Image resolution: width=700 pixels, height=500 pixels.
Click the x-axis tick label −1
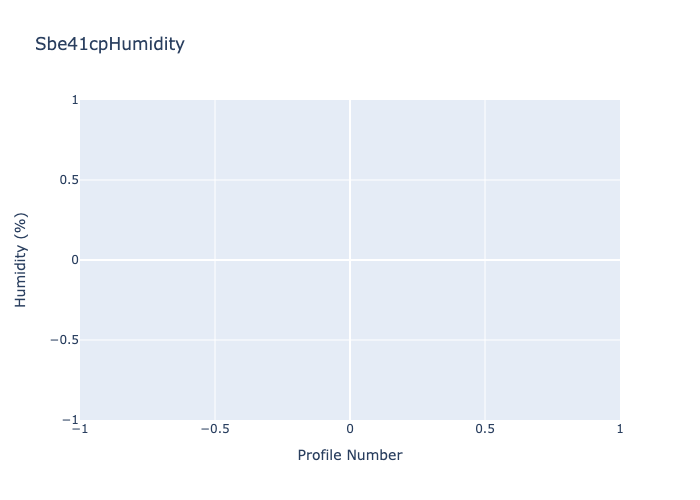(x=80, y=429)
